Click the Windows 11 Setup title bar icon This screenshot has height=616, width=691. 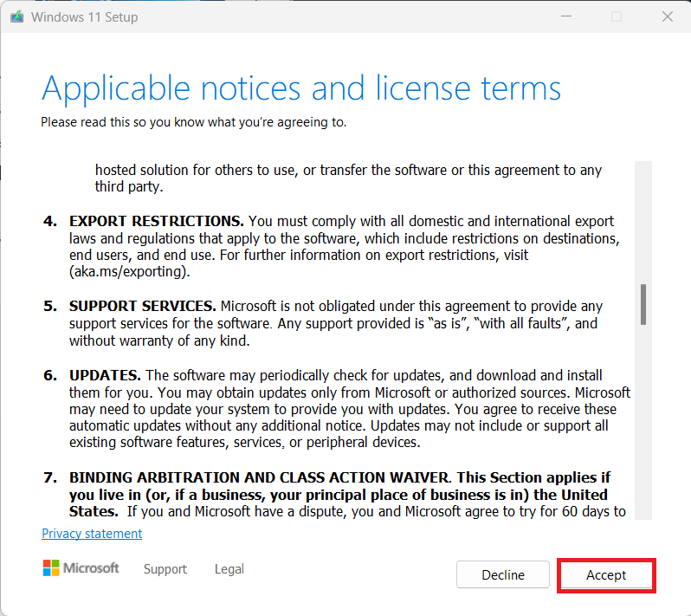16,16
